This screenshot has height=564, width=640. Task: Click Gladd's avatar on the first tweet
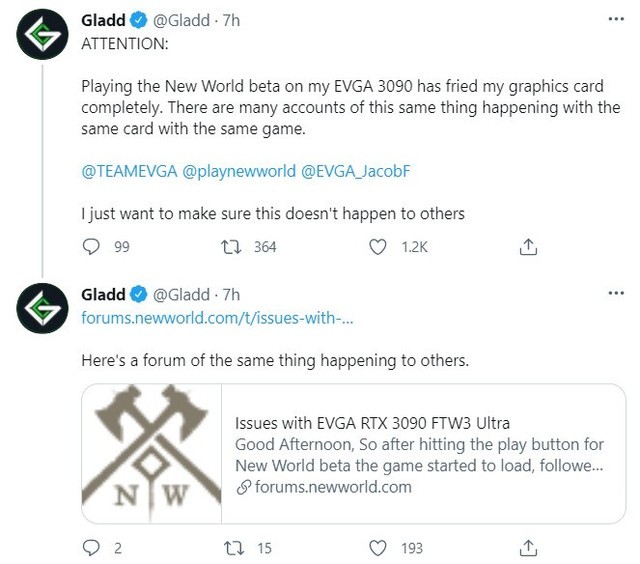tap(42, 34)
